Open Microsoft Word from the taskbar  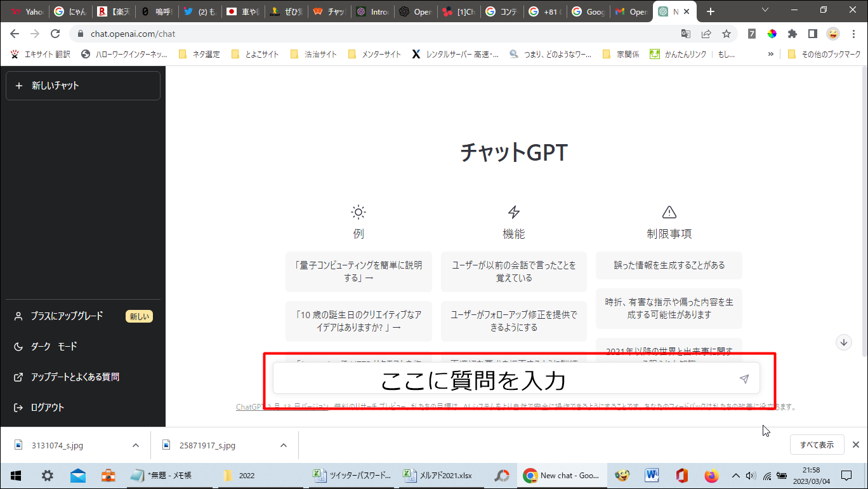(x=652, y=475)
